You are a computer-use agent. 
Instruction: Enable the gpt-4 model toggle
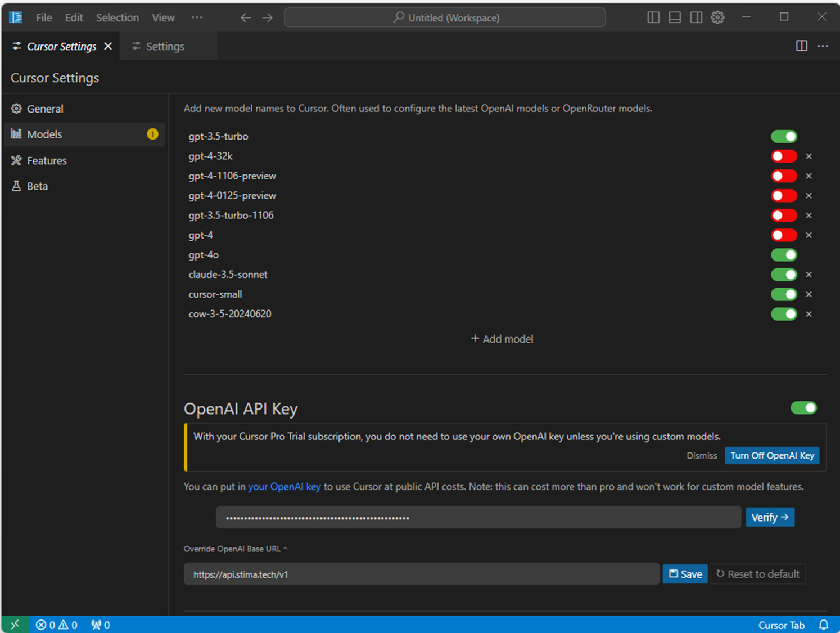[784, 235]
